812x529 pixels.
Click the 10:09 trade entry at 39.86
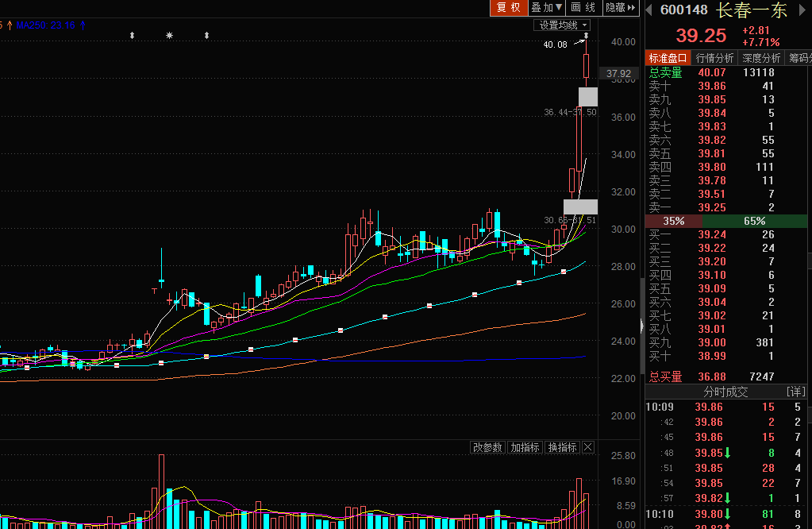(x=726, y=407)
